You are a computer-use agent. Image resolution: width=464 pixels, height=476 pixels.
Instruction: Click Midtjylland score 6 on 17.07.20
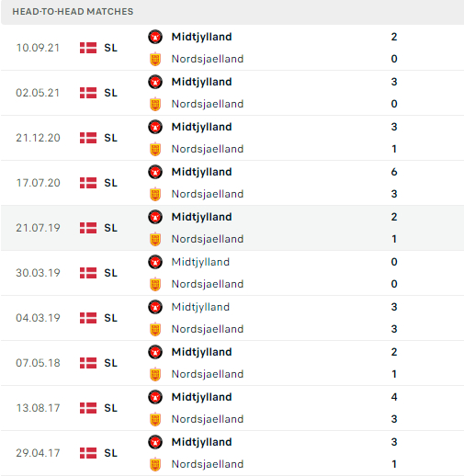[x=394, y=172]
